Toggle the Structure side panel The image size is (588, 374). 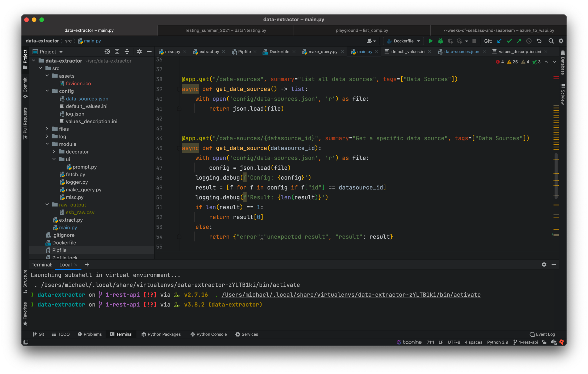pyautogui.click(x=25, y=281)
